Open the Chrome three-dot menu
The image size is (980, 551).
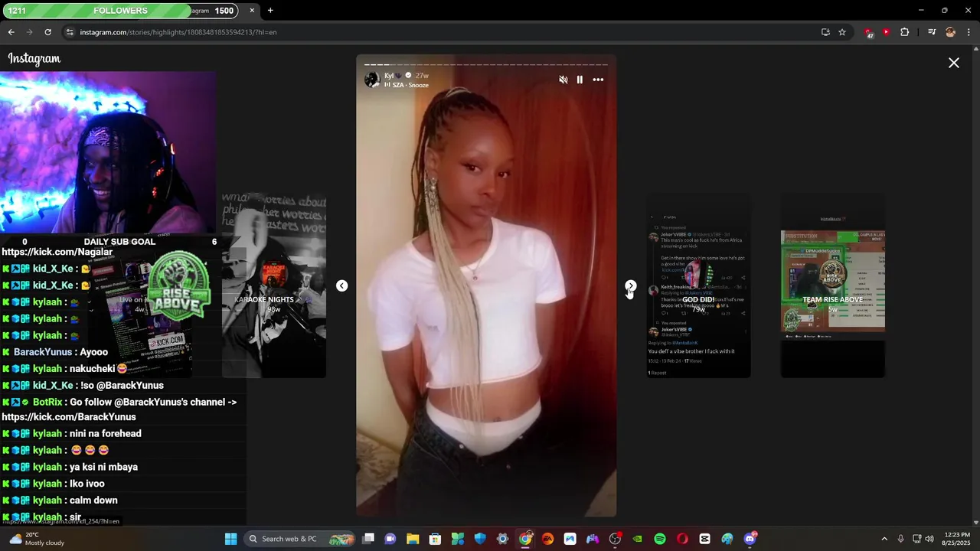coord(969,32)
